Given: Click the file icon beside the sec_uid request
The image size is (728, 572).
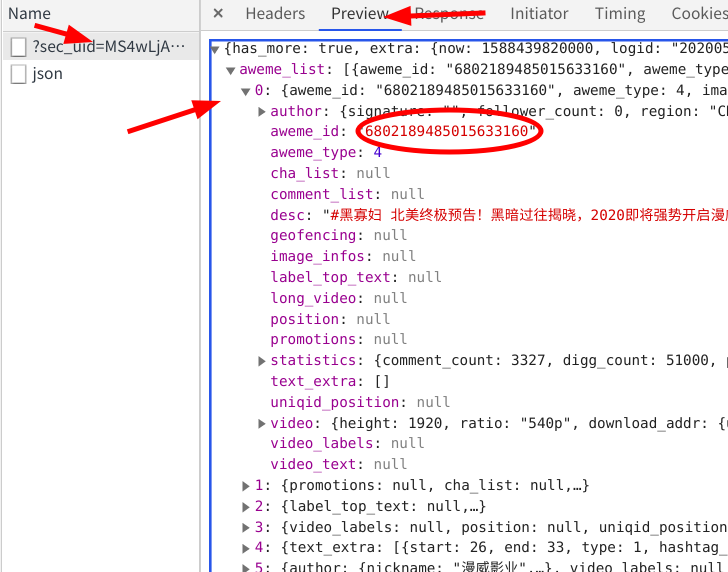Looking at the screenshot, I should point(18,47).
